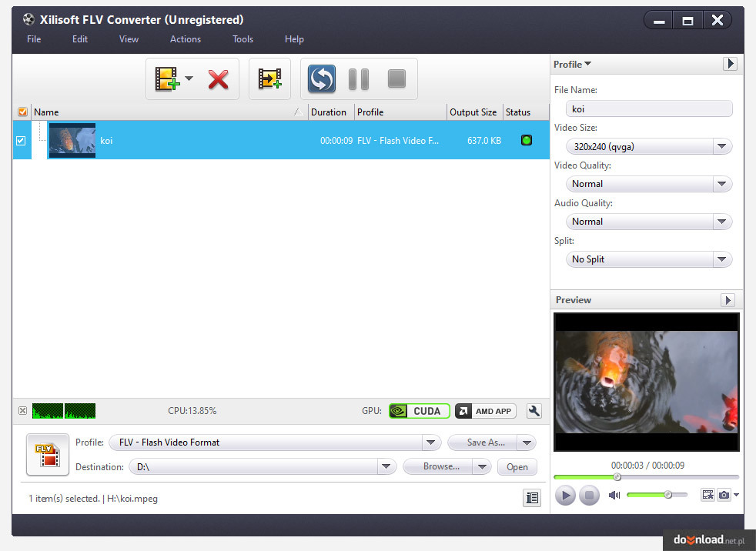Screen dimensions: 756x551
Task: Click the Status column header
Action: (x=526, y=112)
